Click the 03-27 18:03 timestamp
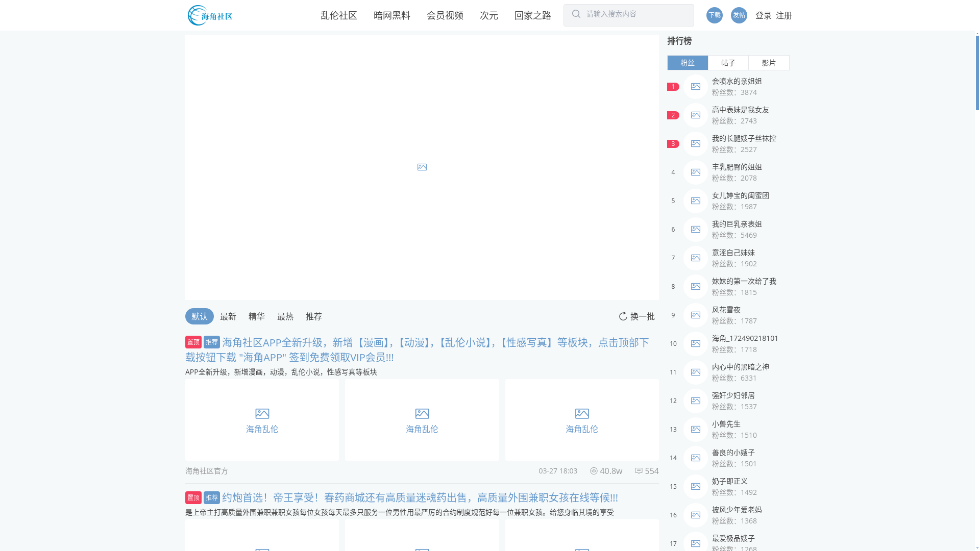The height and width of the screenshot is (551, 980). 558,471
